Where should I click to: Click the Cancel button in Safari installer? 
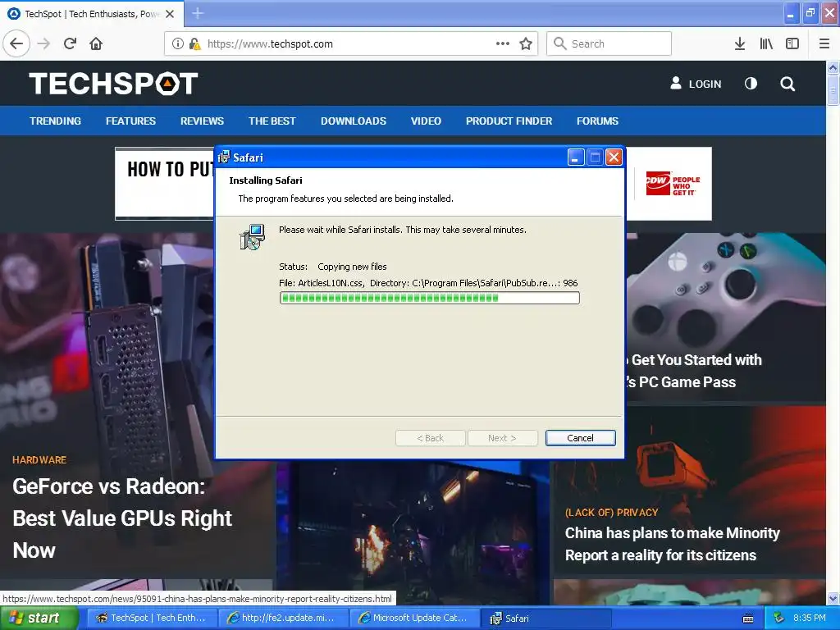pos(580,438)
